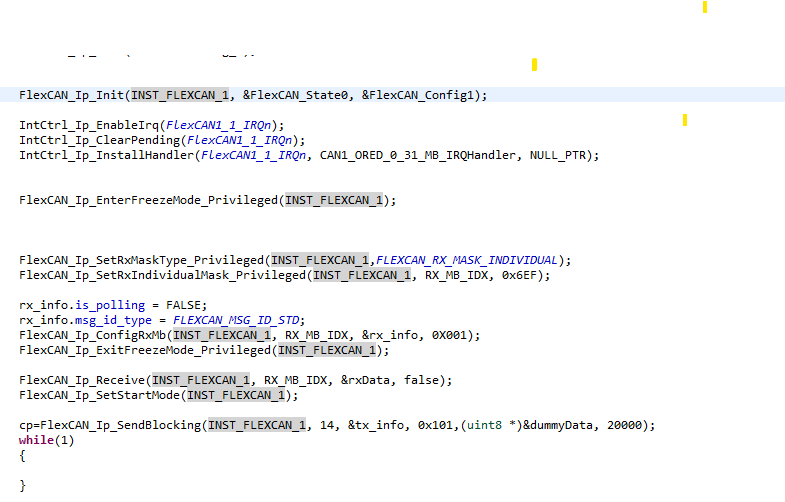Click the FLEXCAN_RX_MASK_INDIVIDUAL constant
This screenshot has width=785, height=502.
(467, 260)
